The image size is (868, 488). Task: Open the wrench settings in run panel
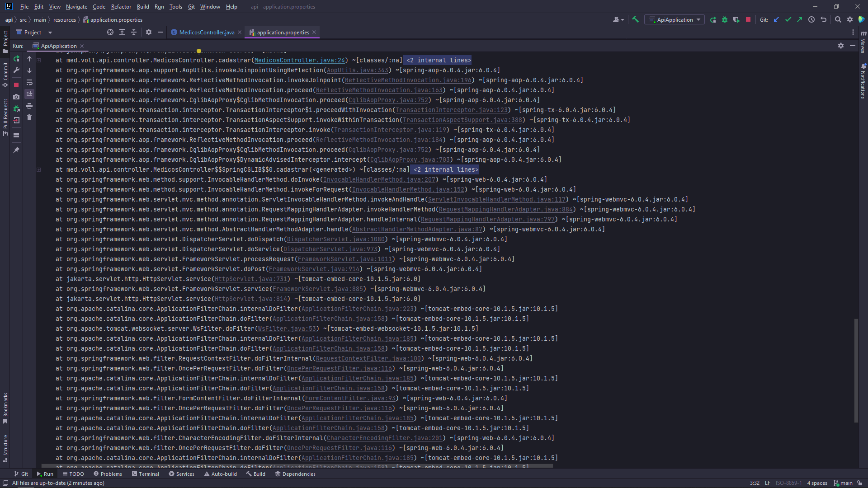(x=16, y=70)
